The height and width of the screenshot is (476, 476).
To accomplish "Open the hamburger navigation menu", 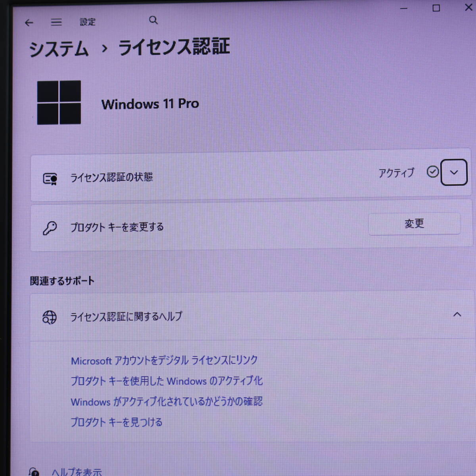I will [x=56, y=22].
